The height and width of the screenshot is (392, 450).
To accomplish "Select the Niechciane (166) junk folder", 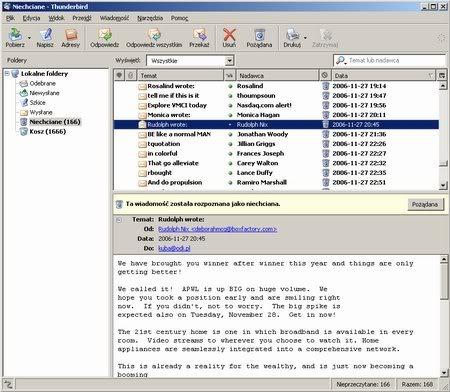I will [50, 122].
